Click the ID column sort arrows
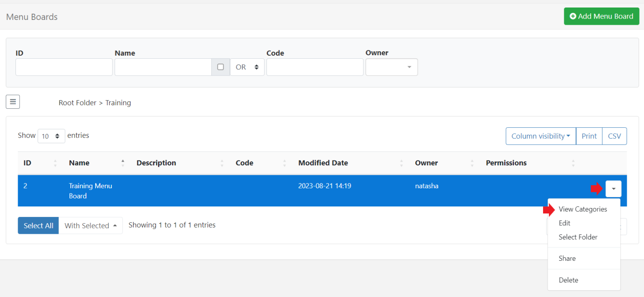644x297 pixels. pos(55,163)
